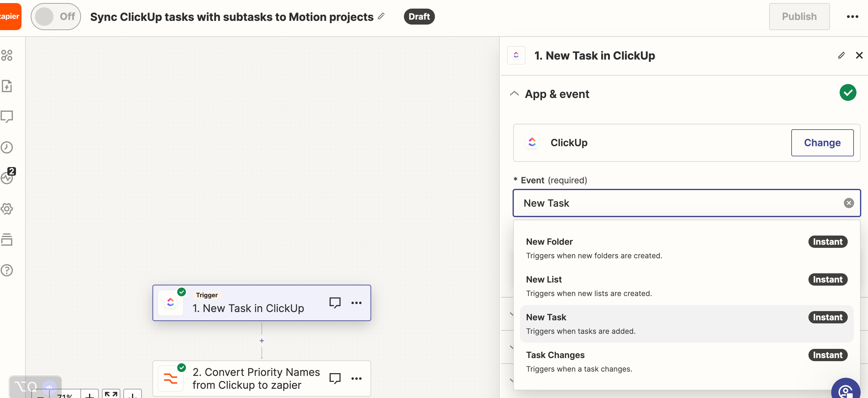Open options menu on Convert Priority Names step

coord(357,378)
